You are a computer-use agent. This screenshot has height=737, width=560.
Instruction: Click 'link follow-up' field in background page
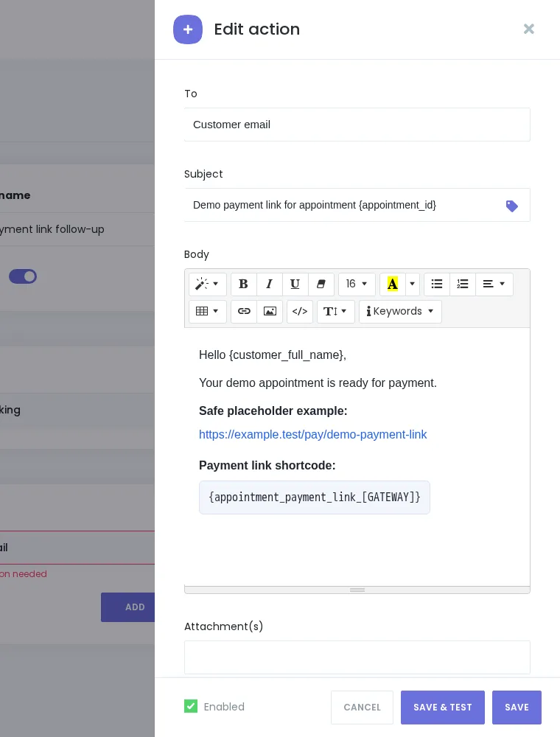(77, 229)
